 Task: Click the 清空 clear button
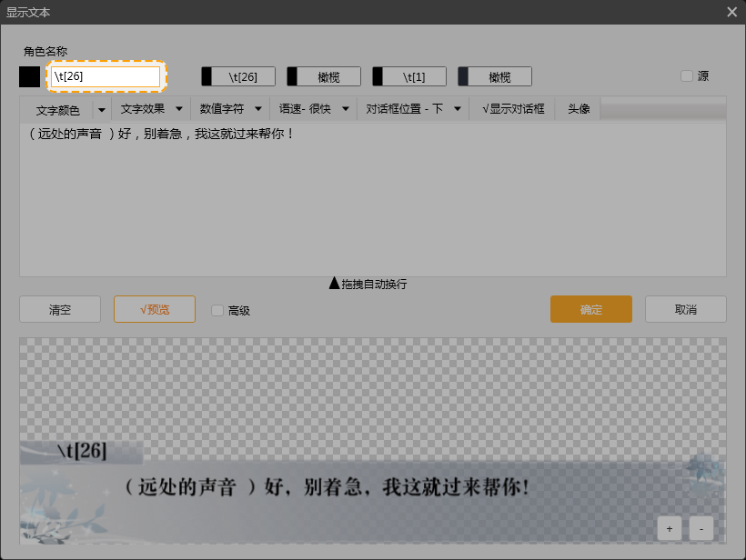click(x=59, y=309)
